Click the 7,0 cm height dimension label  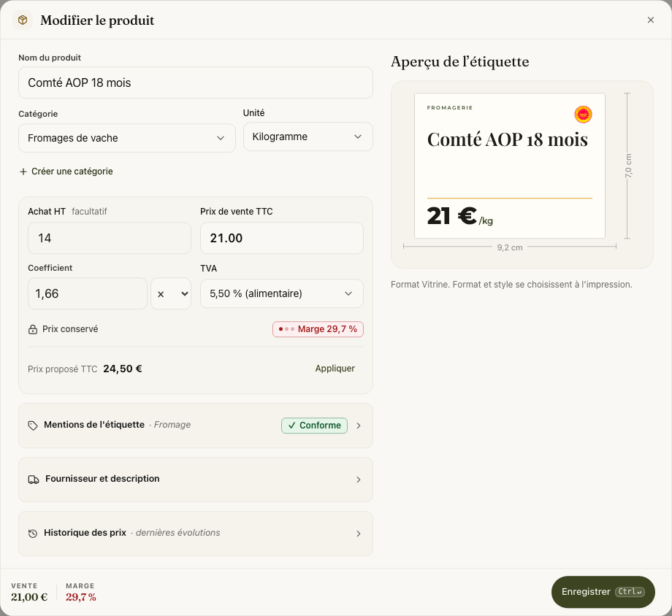pos(628,166)
